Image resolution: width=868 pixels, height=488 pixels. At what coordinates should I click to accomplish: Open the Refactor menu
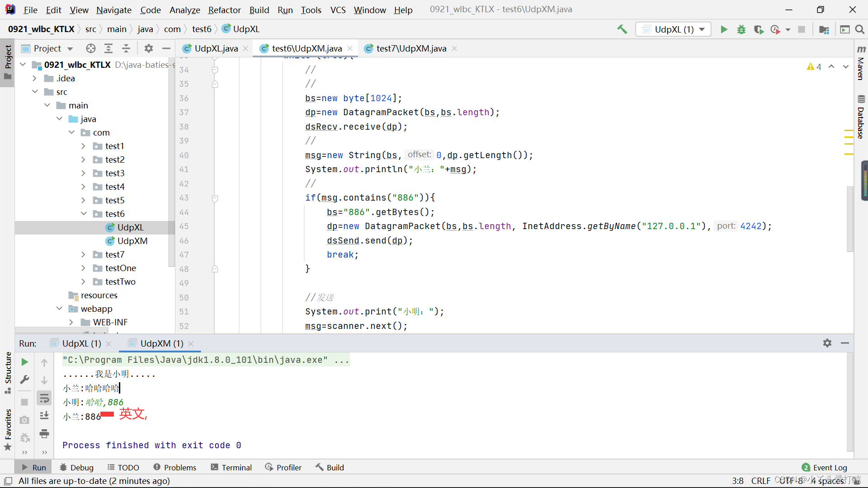224,9
